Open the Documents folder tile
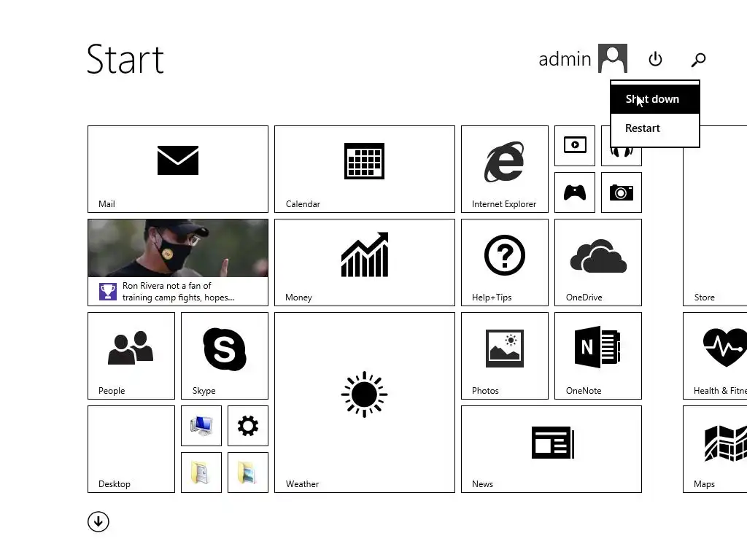The image size is (747, 560). [x=201, y=472]
